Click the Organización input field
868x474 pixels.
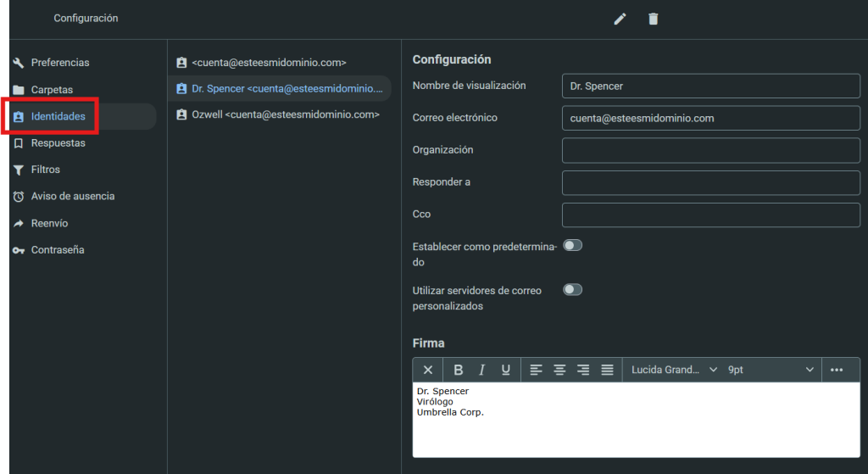pos(710,150)
